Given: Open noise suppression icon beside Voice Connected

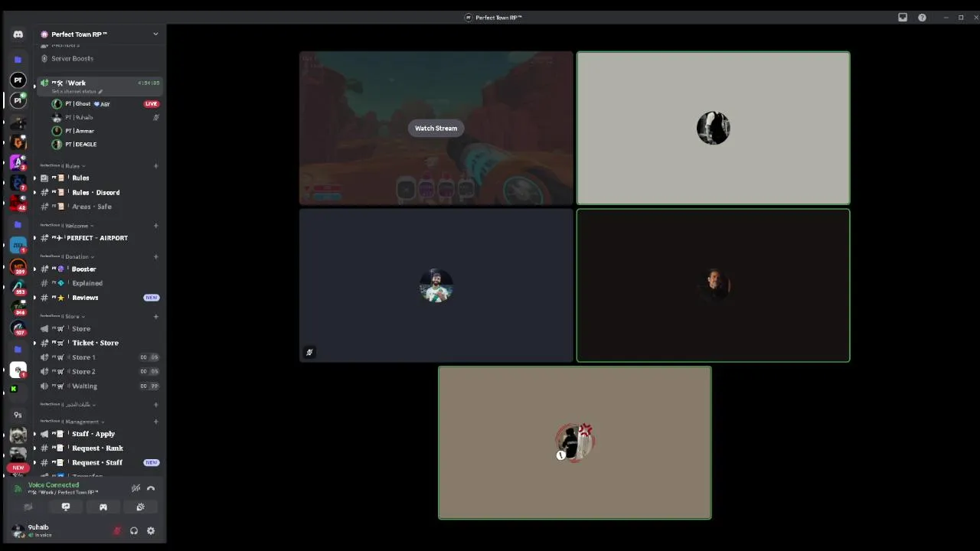Looking at the screenshot, I should (x=136, y=488).
